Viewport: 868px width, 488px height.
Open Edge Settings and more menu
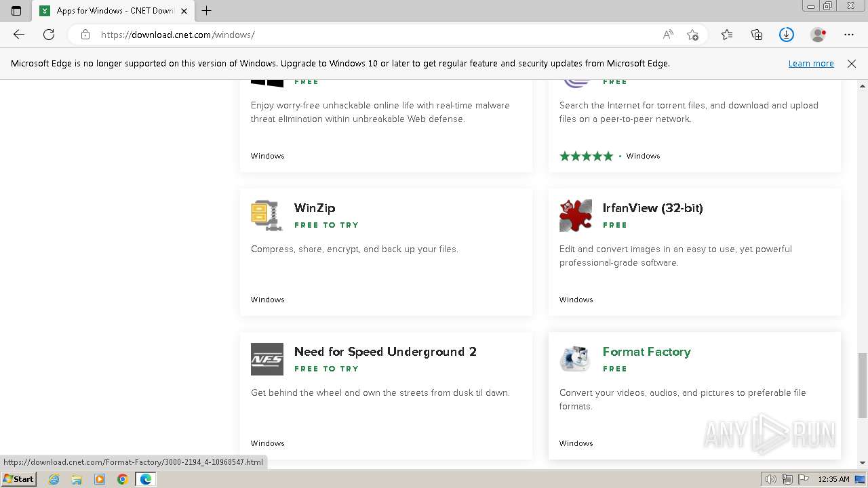(x=849, y=35)
